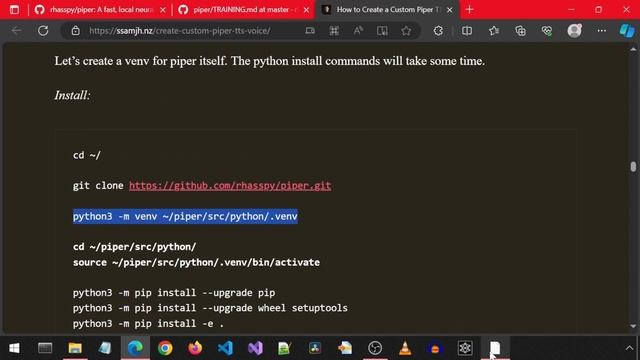Screen dimensions: 640x360
Task: Show hidden system tray icons
Action: click(x=629, y=348)
